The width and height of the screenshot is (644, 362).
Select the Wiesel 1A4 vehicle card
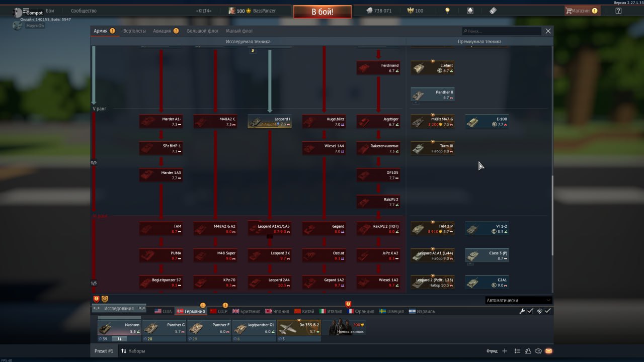click(x=324, y=148)
